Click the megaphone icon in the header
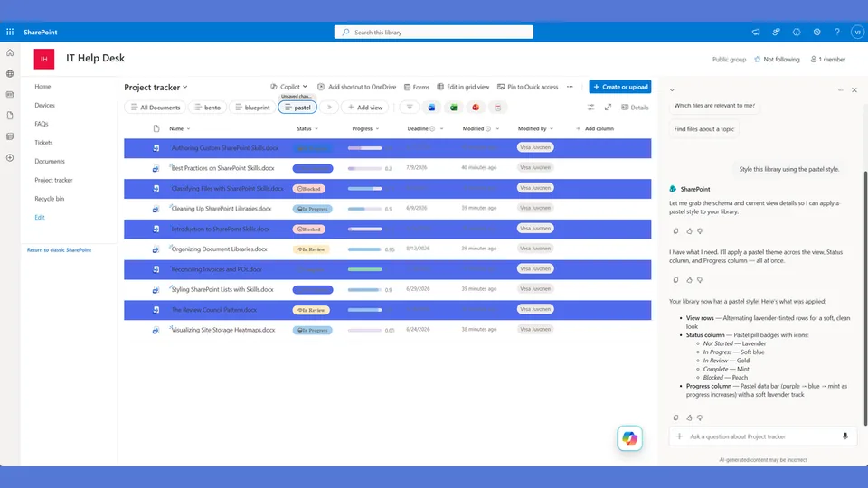868x488 pixels. (756, 33)
